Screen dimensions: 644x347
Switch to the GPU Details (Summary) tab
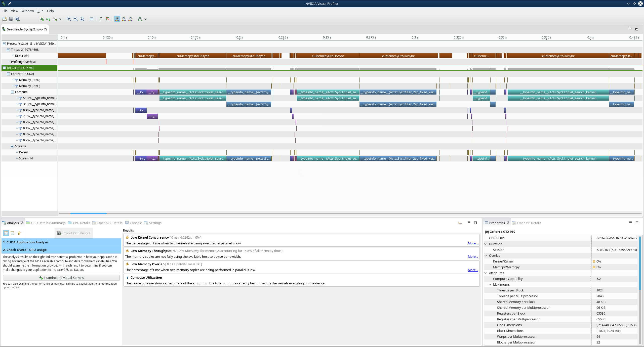tap(46, 223)
